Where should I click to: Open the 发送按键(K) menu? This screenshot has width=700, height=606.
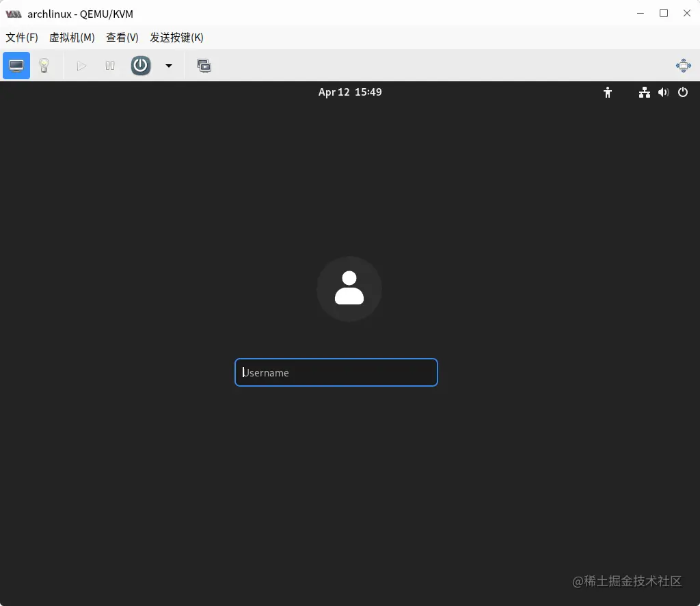176,38
